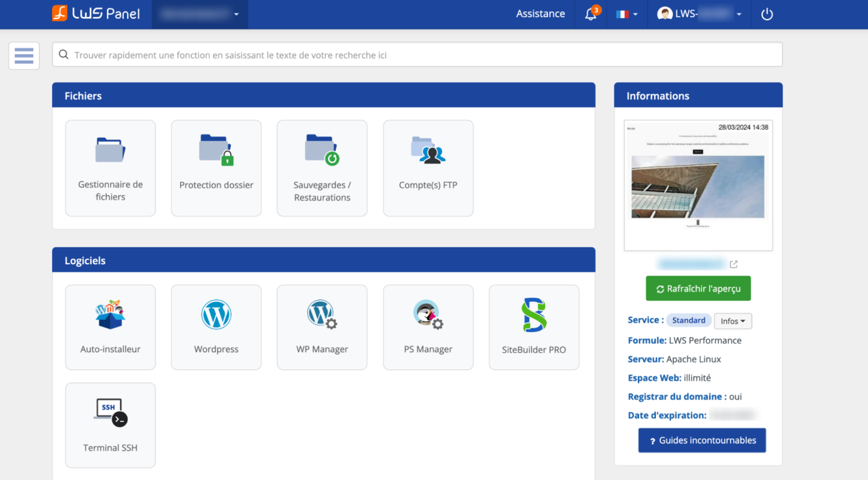Expand the Infos dropdown

733,321
